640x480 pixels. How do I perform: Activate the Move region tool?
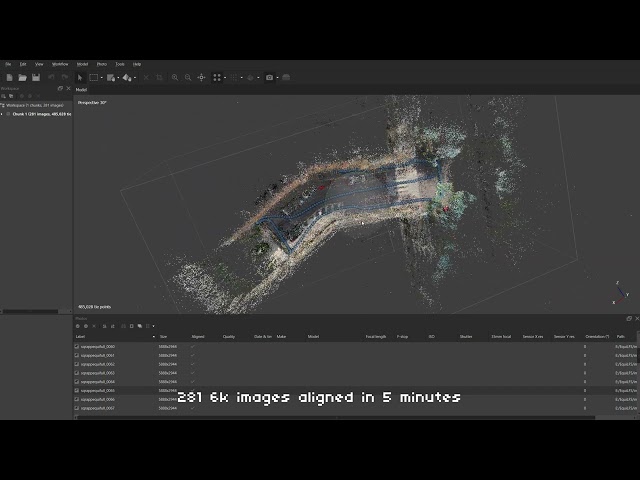pos(111,78)
